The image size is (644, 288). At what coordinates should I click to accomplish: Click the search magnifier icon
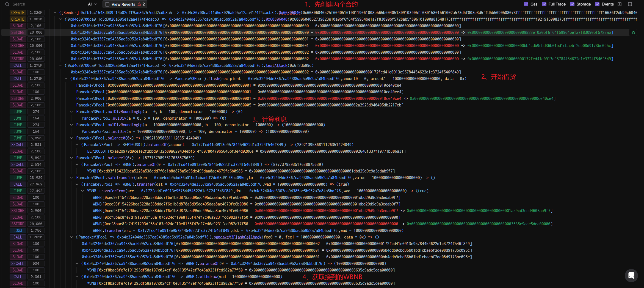[x=7, y=4]
